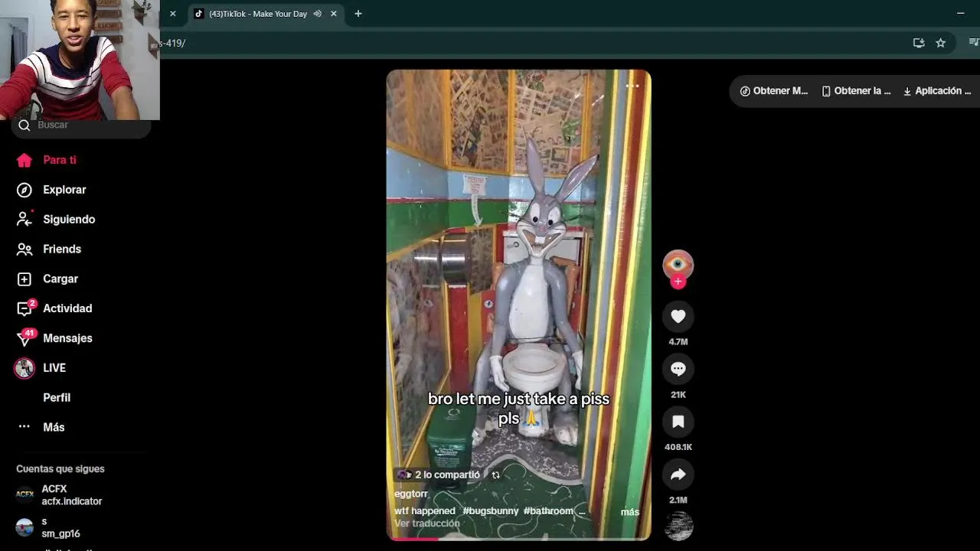The width and height of the screenshot is (980, 551).
Task: Minimize the browser window
Action: [x=960, y=13]
